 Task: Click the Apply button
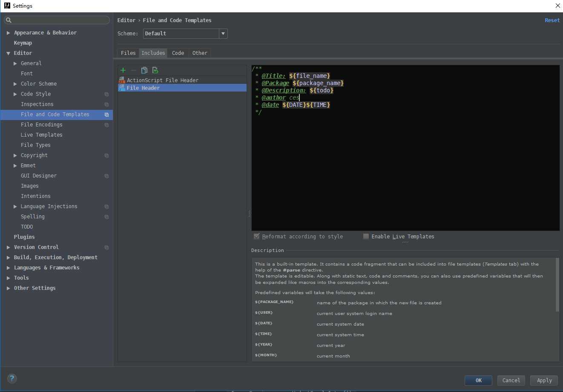click(544, 381)
